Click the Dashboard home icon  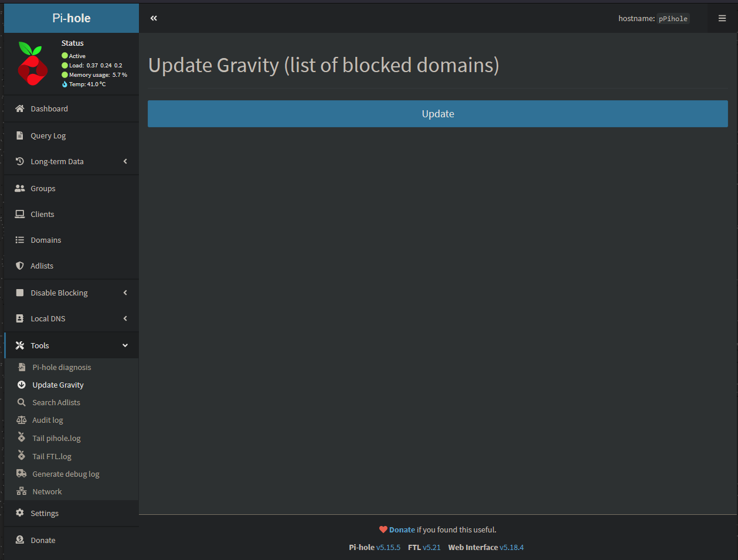(x=20, y=108)
